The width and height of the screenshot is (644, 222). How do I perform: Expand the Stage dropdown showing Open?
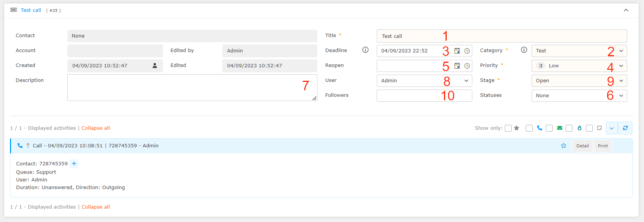click(x=579, y=81)
